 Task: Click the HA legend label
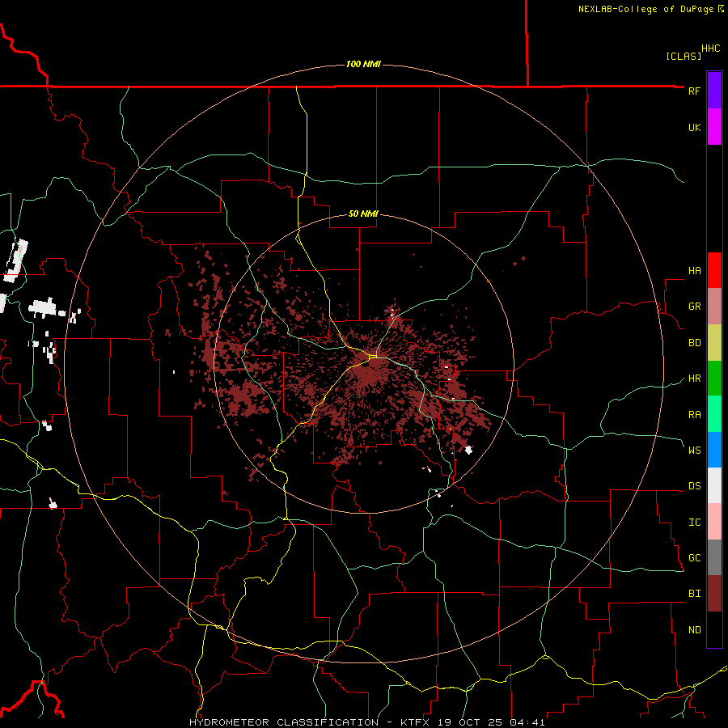694,271
